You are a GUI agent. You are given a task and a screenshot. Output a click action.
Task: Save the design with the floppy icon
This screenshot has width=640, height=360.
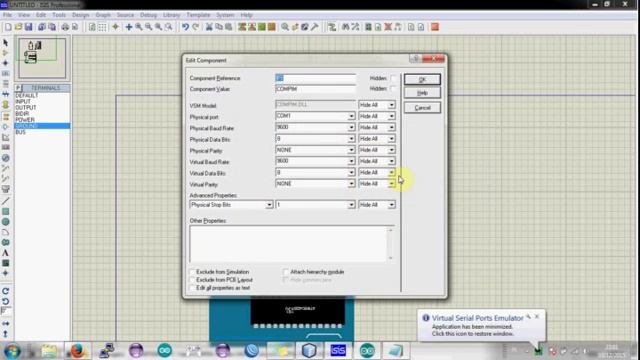(28, 27)
